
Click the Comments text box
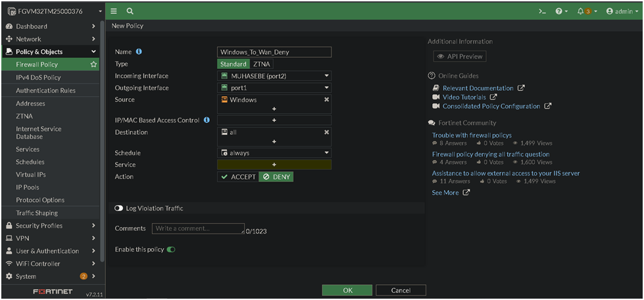[199, 228]
